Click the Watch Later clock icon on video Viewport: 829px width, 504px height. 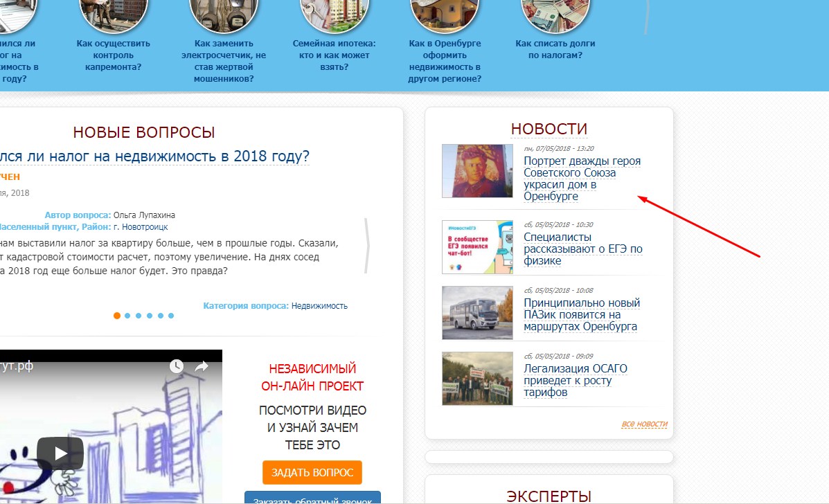click(177, 366)
